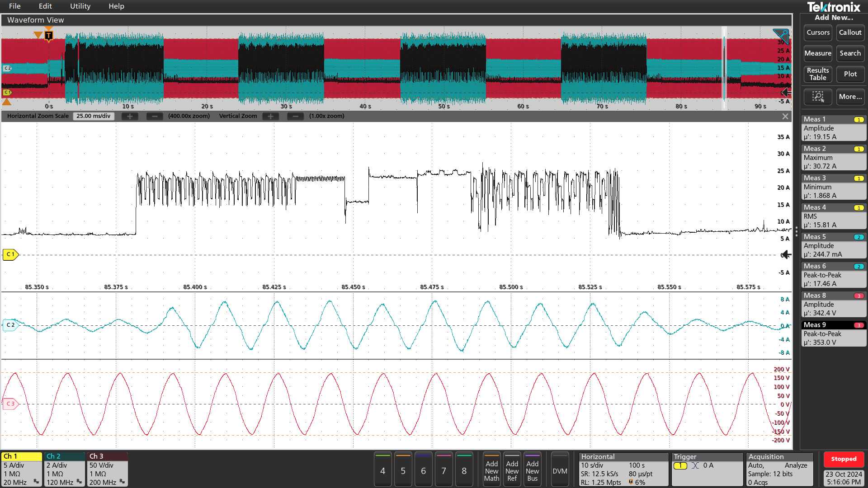Increase vertical zoom with plus button
The image size is (868, 488).
pos(270,116)
